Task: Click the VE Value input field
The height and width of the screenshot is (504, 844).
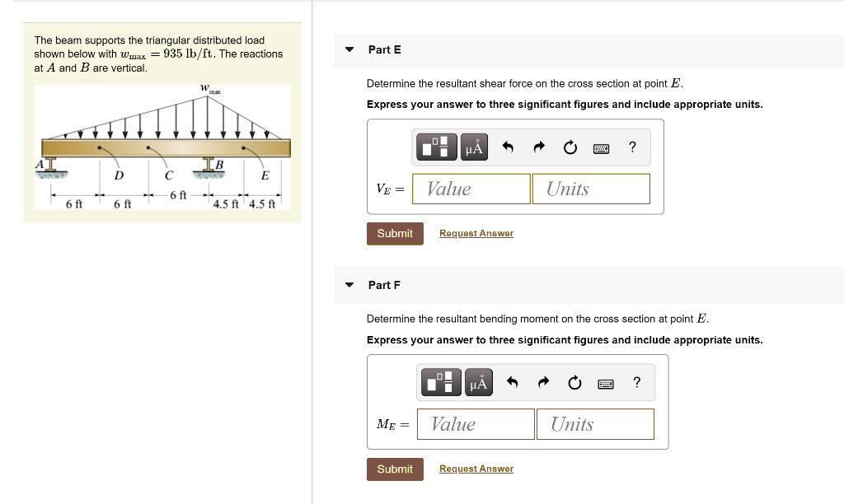Action: (471, 189)
